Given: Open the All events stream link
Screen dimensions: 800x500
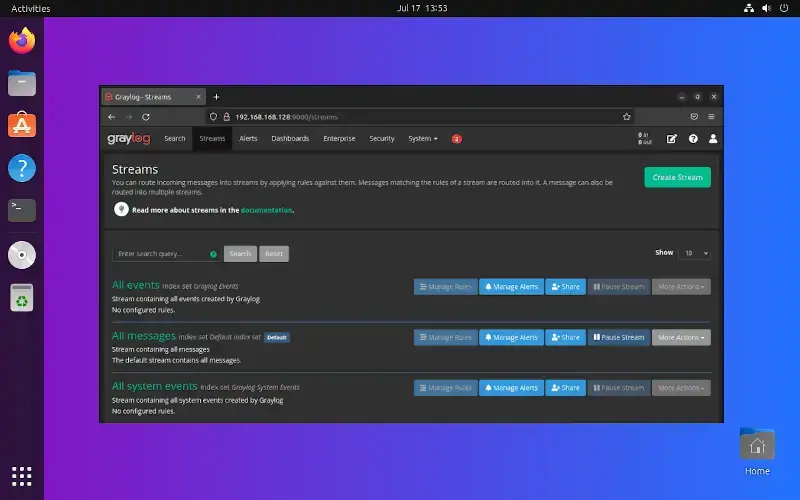Looking at the screenshot, I should click(x=135, y=285).
